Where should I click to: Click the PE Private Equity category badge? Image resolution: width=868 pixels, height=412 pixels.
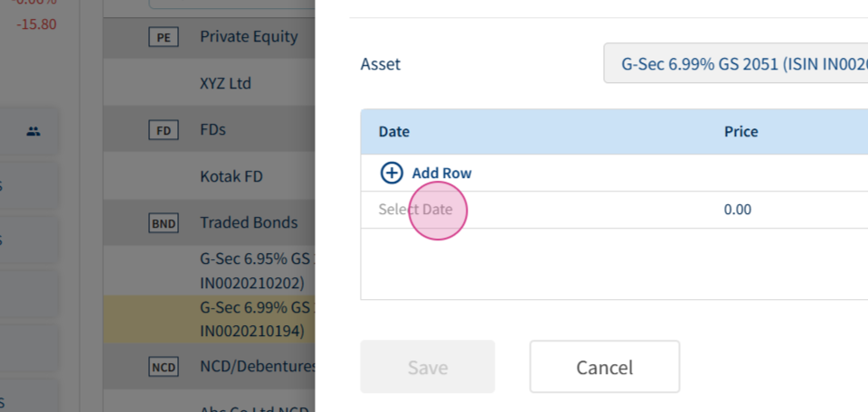tap(164, 37)
